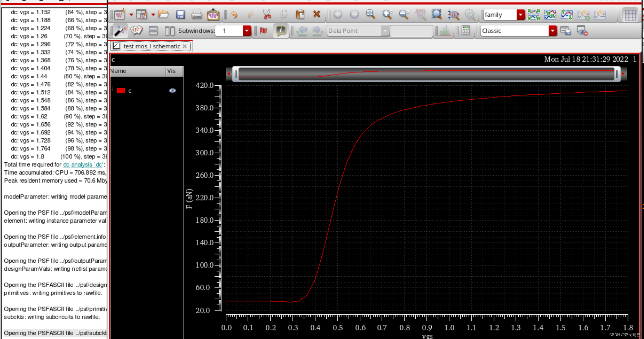Click the Zoom In magnifier icon

[x=387, y=15]
